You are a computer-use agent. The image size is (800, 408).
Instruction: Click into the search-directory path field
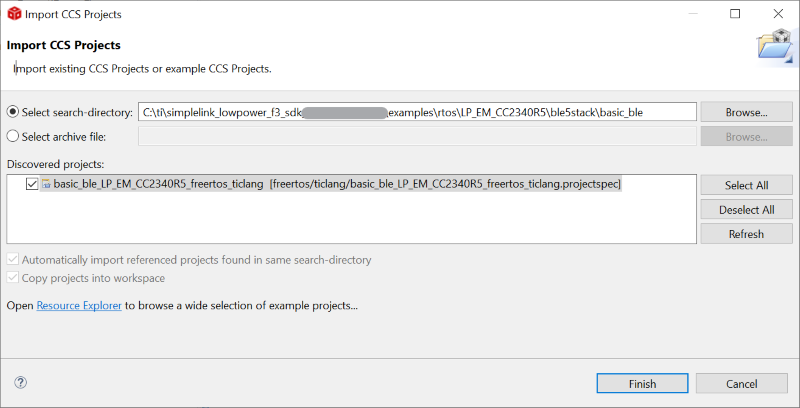pos(416,112)
